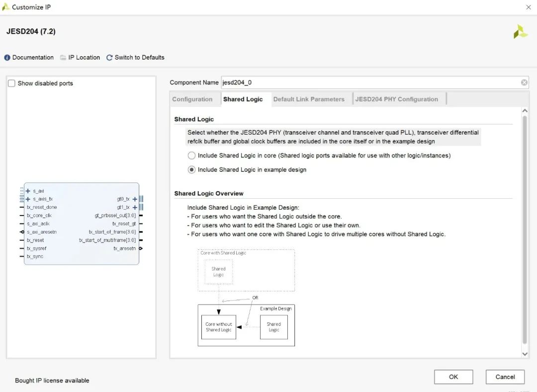This screenshot has height=392, width=537.
Task: Expand the gt0_tx port plus icon
Action: click(135, 199)
